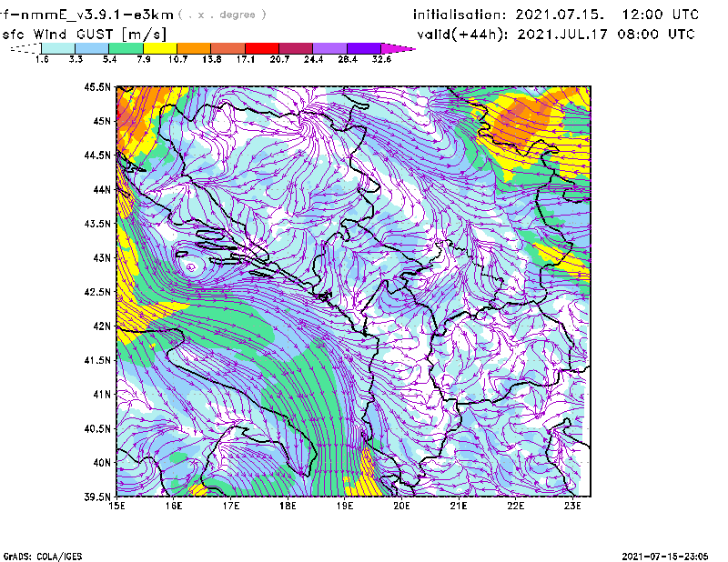This screenshot has width=728, height=562.
Task: Click the 44N latitude label
Action: click(102, 189)
